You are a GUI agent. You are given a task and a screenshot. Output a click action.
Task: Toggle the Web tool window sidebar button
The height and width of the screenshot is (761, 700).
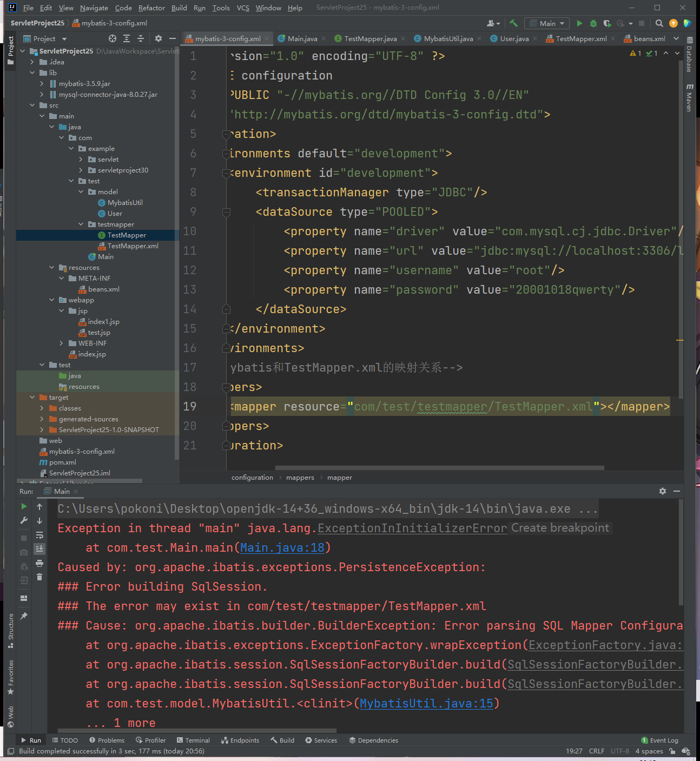10,717
